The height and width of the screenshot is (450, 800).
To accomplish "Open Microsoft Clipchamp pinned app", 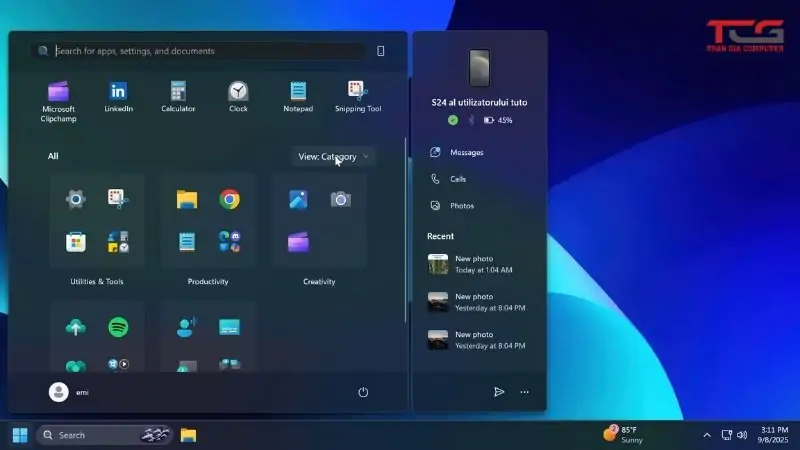I will (58, 102).
